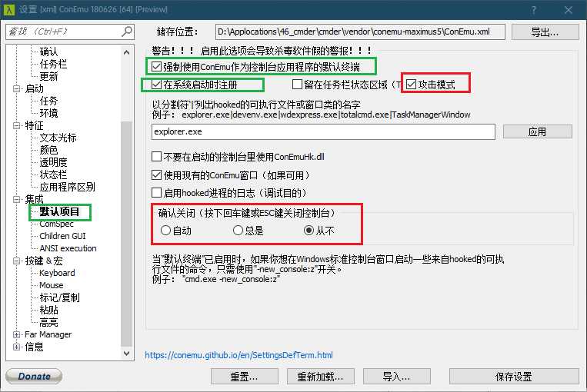Select 任务栏 in settings tree

(53, 64)
